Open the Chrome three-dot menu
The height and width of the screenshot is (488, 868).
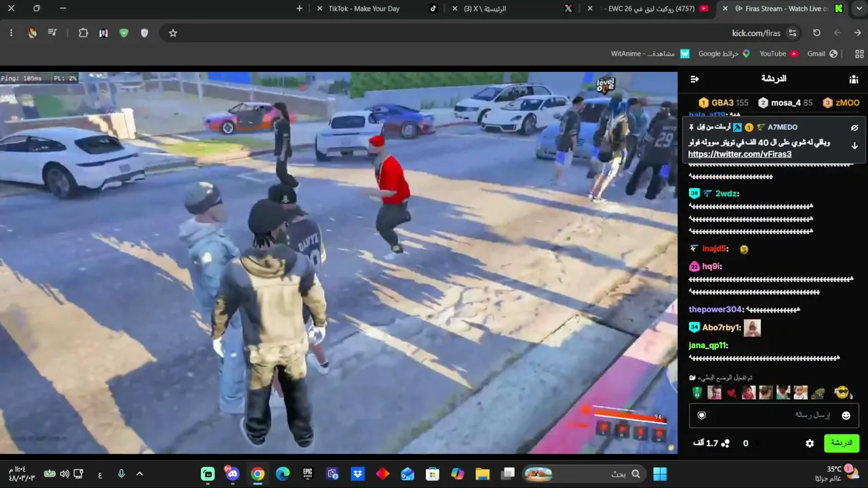point(11,33)
